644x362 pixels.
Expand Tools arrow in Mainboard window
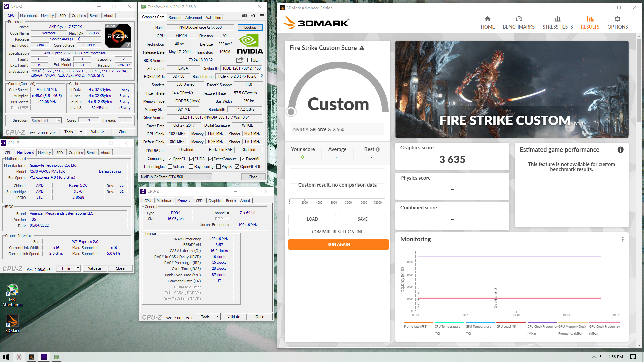tap(78, 268)
